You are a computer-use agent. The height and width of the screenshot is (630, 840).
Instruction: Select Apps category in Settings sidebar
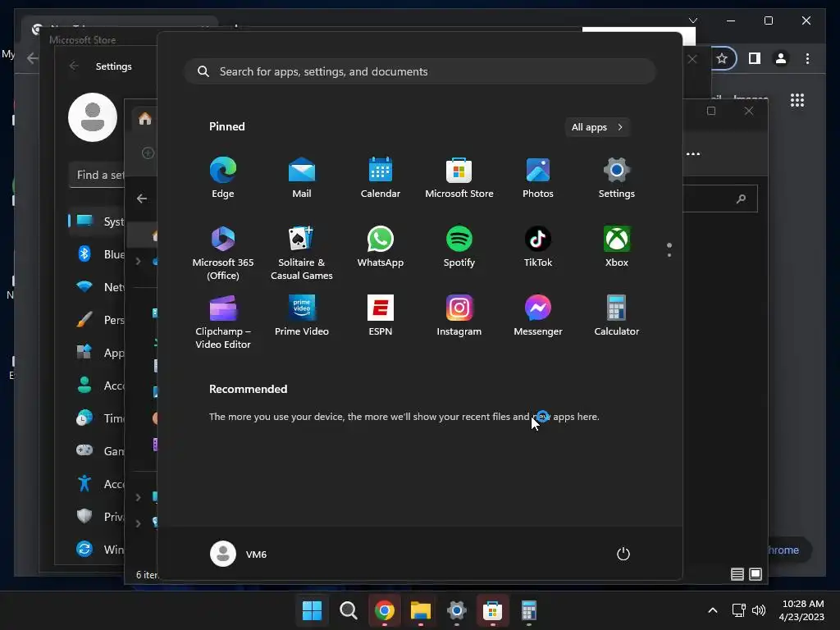(97, 353)
